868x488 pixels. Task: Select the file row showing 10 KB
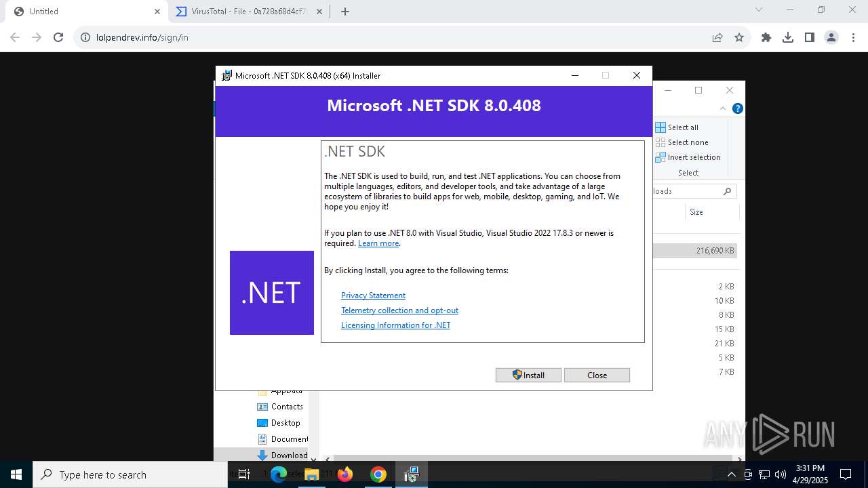[694, 301]
